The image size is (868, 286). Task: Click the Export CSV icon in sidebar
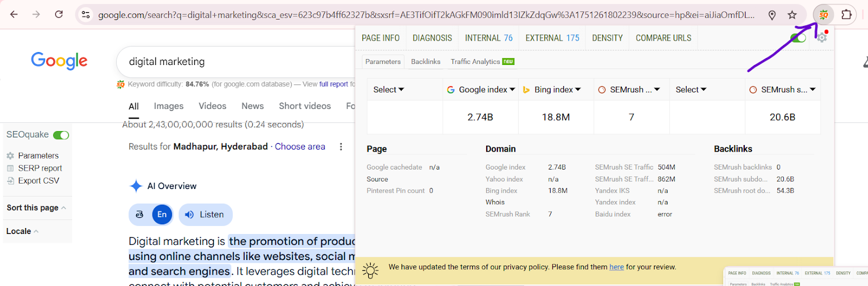pos(10,180)
